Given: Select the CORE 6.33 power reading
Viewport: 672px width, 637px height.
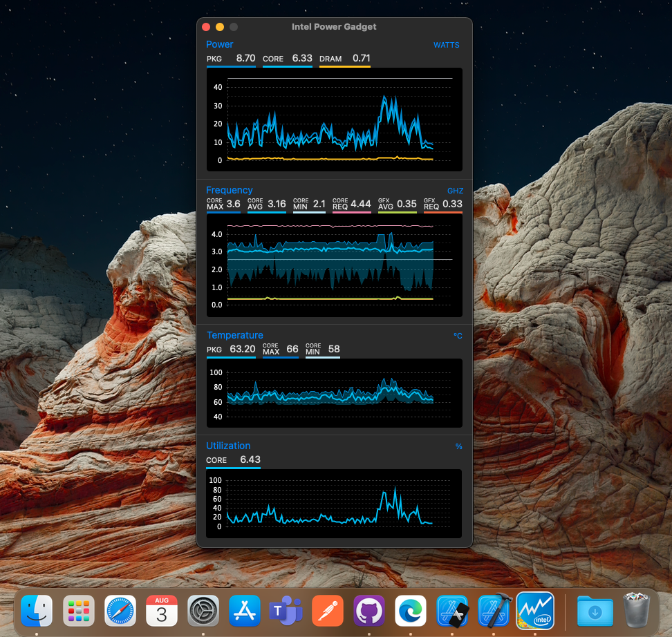Looking at the screenshot, I should pyautogui.click(x=287, y=59).
